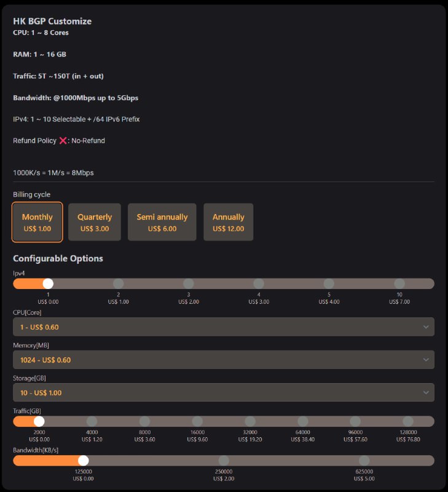The height and width of the screenshot is (492, 448).
Task: Set Bandwidth slider to 250000 KB/s
Action: 224,461
